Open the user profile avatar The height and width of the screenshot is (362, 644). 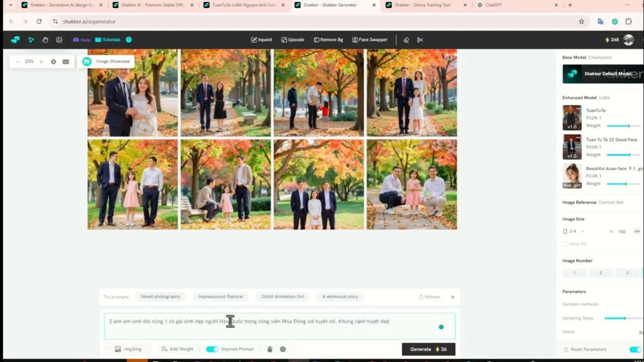coord(629,39)
